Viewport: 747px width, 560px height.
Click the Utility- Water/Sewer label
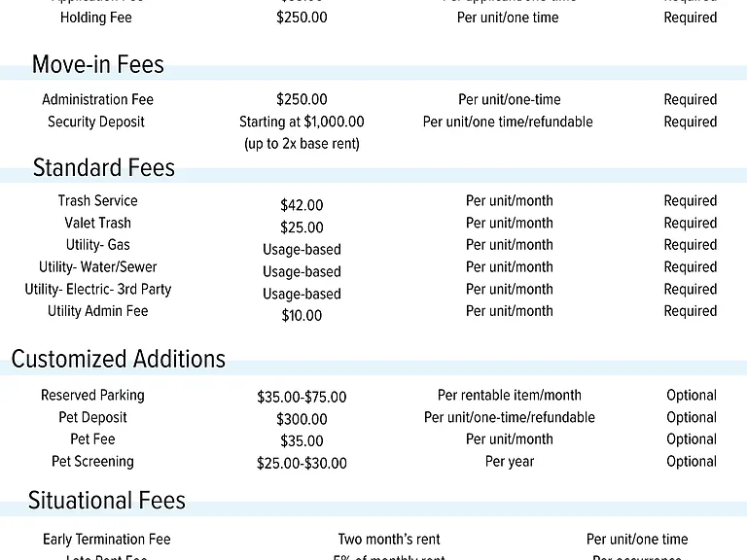coord(97,266)
